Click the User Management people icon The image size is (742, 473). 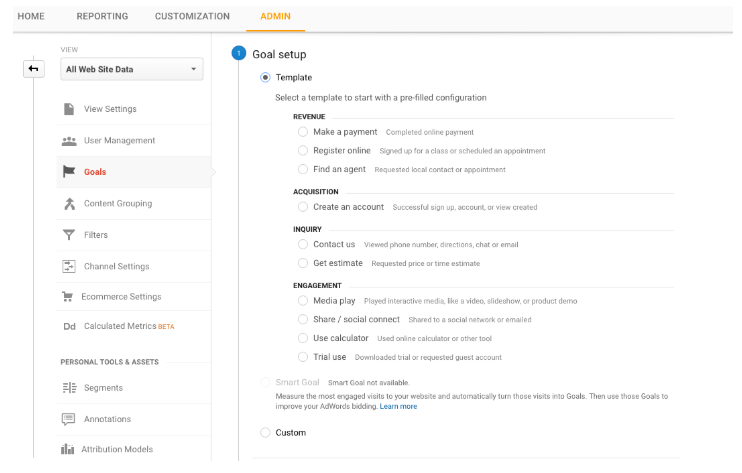(x=69, y=141)
